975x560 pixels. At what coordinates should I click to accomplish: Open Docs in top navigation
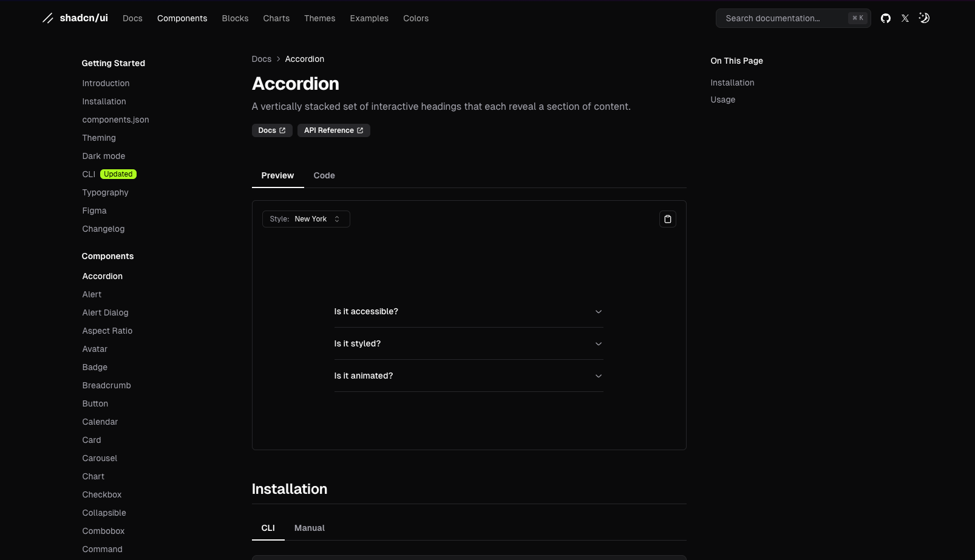(x=132, y=18)
